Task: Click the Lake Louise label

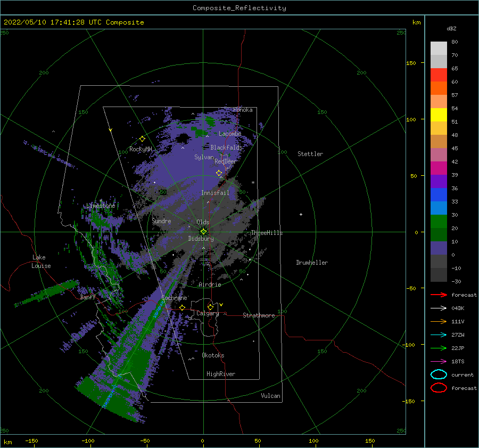Action: (x=41, y=262)
